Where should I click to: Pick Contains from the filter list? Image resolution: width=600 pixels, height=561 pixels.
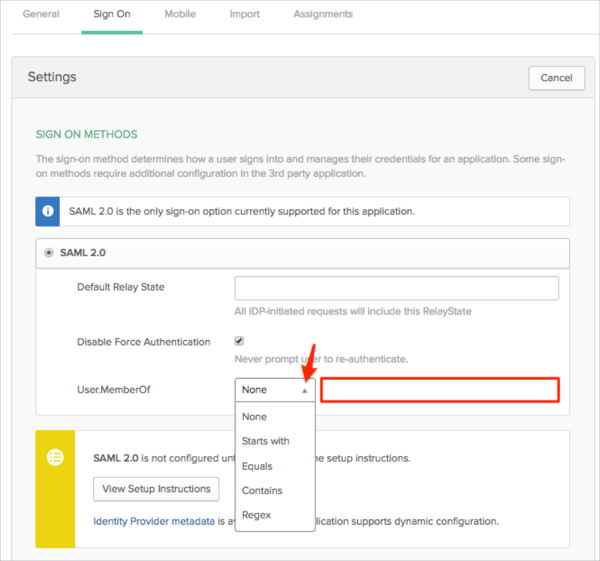pos(262,490)
